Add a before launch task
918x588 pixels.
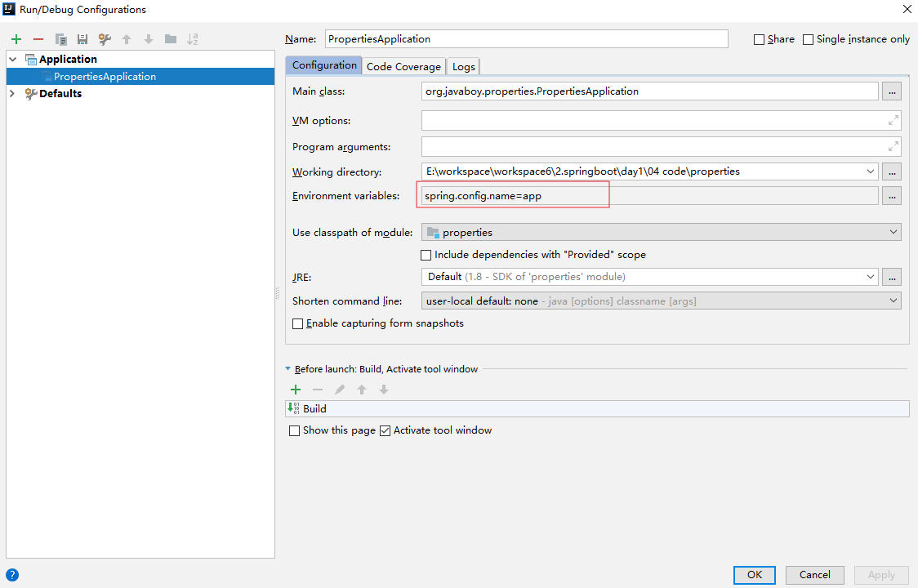[296, 390]
